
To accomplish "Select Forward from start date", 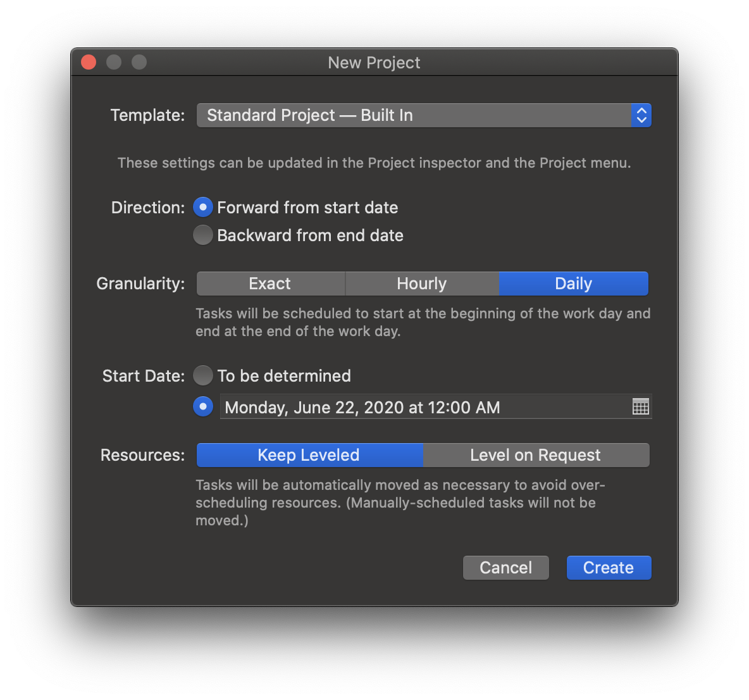I will click(203, 208).
